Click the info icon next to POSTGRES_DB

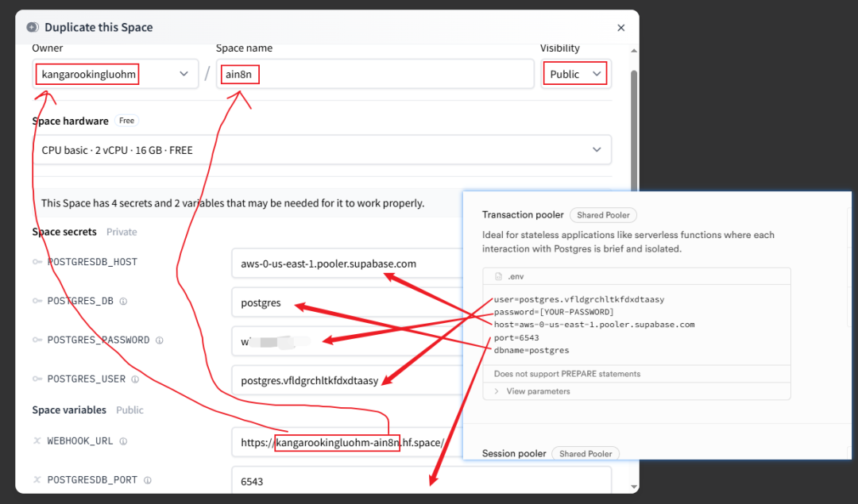click(123, 302)
